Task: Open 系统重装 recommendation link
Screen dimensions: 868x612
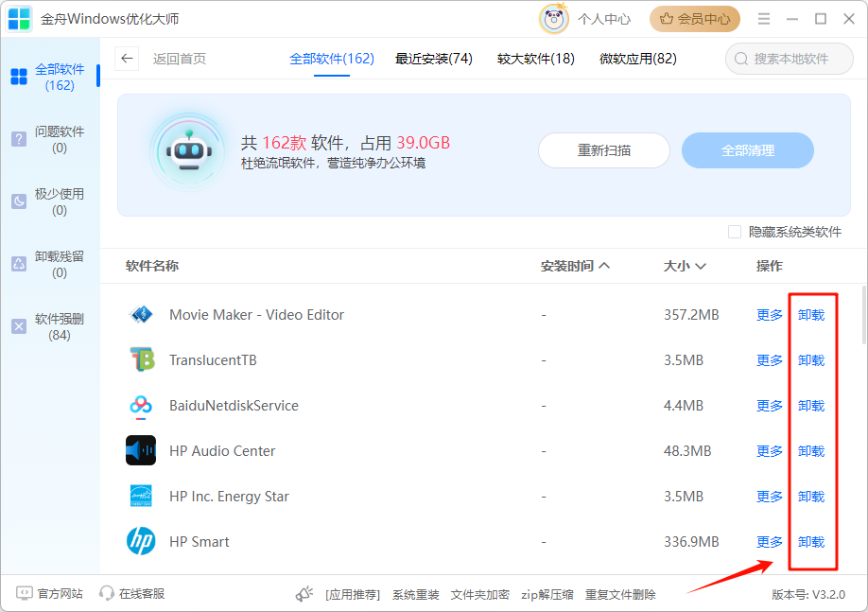Action: pos(416,595)
